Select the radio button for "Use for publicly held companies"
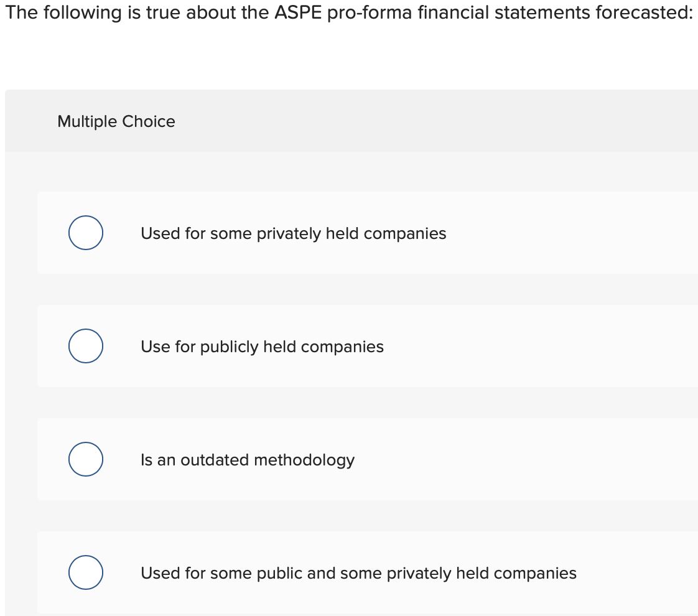 click(85, 346)
